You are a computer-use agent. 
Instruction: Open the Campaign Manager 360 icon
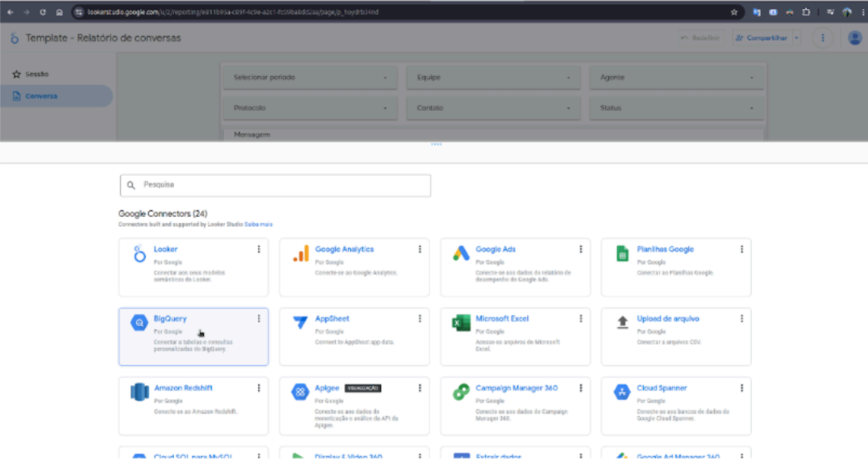tap(462, 392)
